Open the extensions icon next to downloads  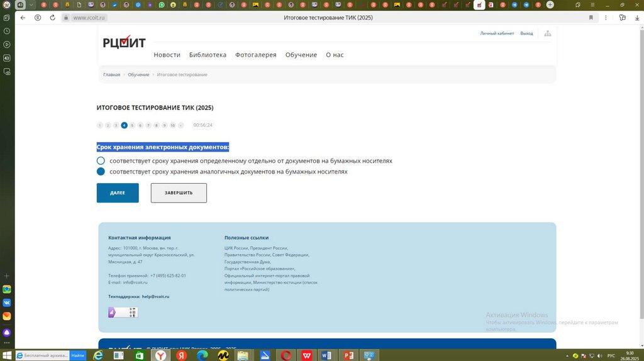623,18
